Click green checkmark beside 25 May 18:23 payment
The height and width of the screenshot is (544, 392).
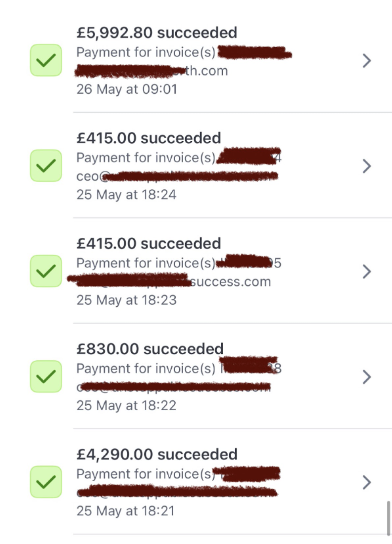(46, 271)
